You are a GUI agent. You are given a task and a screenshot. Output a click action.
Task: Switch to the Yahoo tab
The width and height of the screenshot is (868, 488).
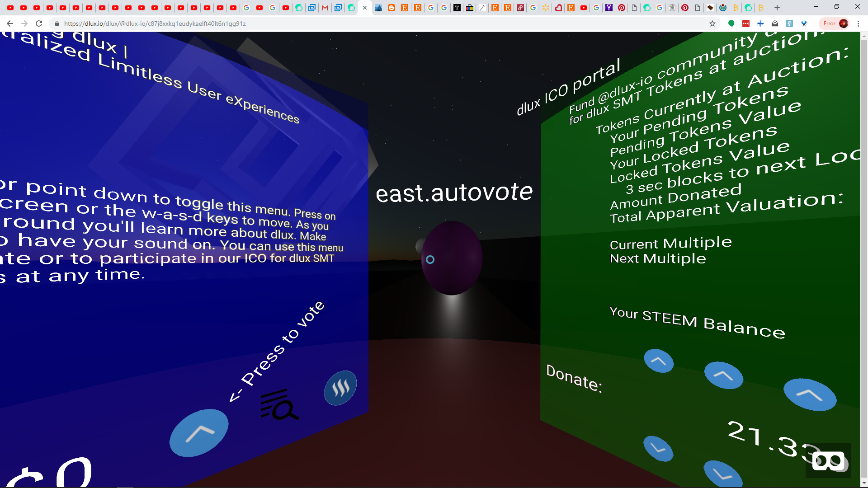tap(609, 8)
